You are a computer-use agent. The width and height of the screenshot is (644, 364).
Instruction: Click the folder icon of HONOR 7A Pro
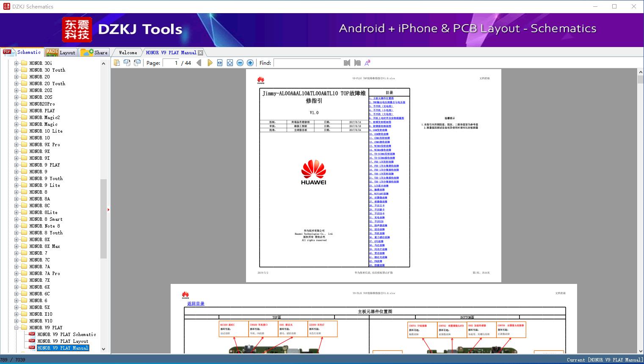pos(24,273)
